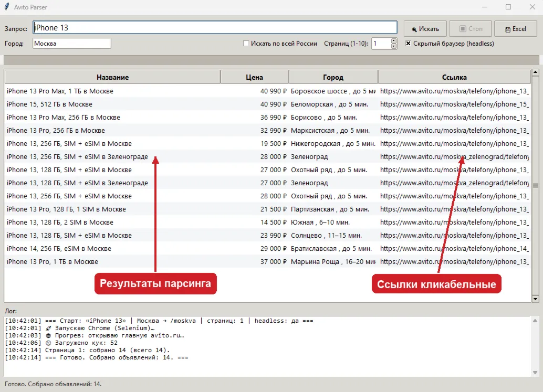The height and width of the screenshot is (392, 543).
Task: Click the Avito Parser feather icon
Action: [x=7, y=7]
